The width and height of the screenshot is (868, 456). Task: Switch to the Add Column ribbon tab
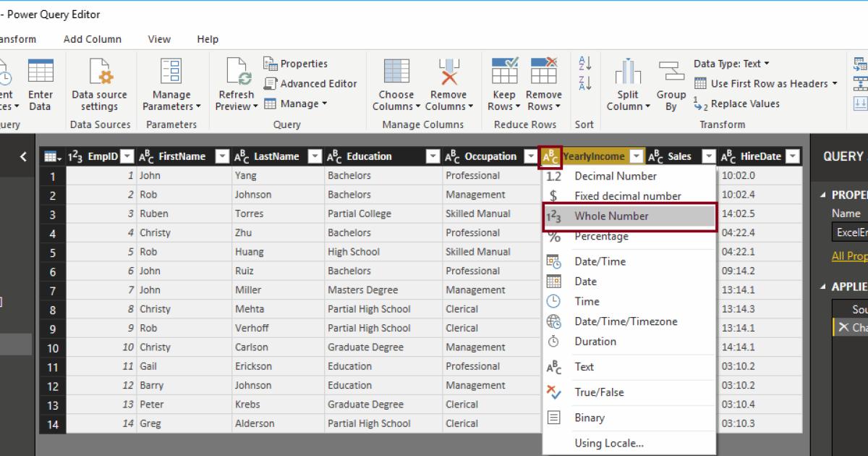click(x=92, y=38)
